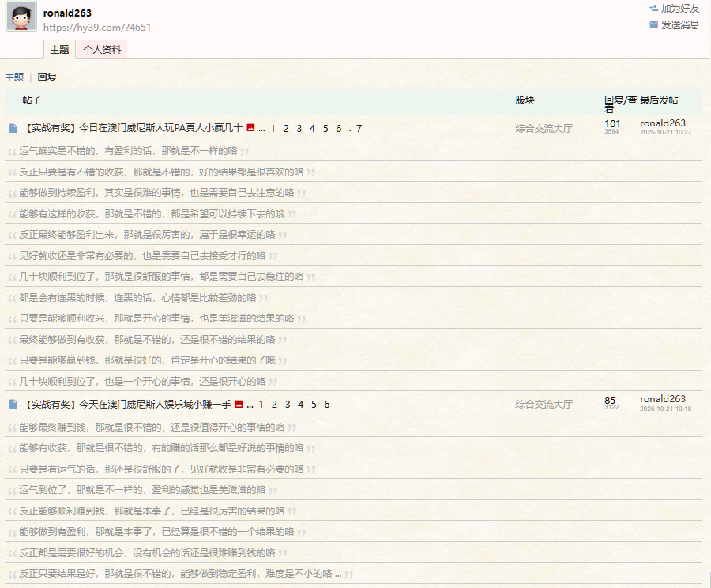Click the ellipsis in the first thread's pagination
The width and height of the screenshot is (711, 588).
(261, 128)
